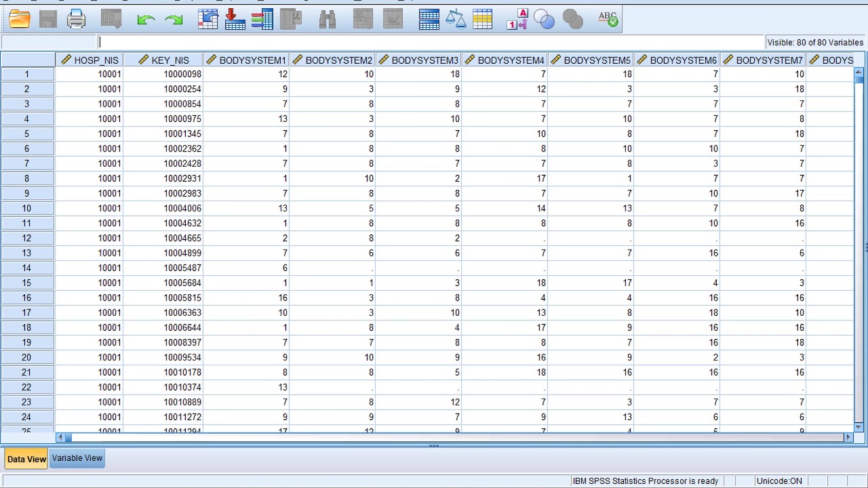Screen dimensions: 868x488
Task: Click the green Undo arrow
Action: click(146, 20)
